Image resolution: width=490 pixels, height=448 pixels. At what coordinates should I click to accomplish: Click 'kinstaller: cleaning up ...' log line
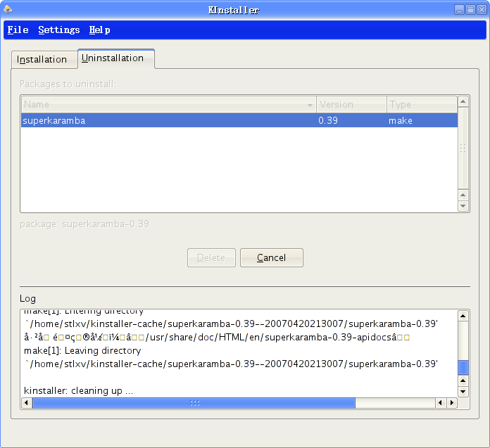tap(78, 391)
